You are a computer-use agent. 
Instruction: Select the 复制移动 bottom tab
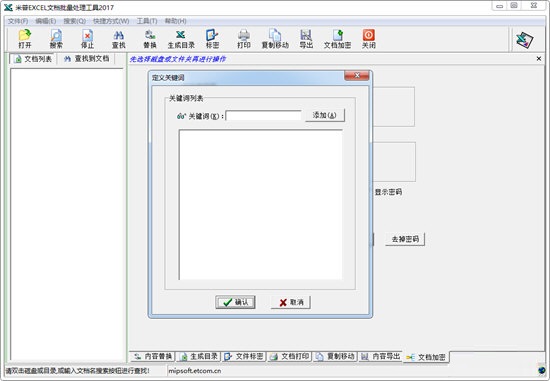[335, 356]
